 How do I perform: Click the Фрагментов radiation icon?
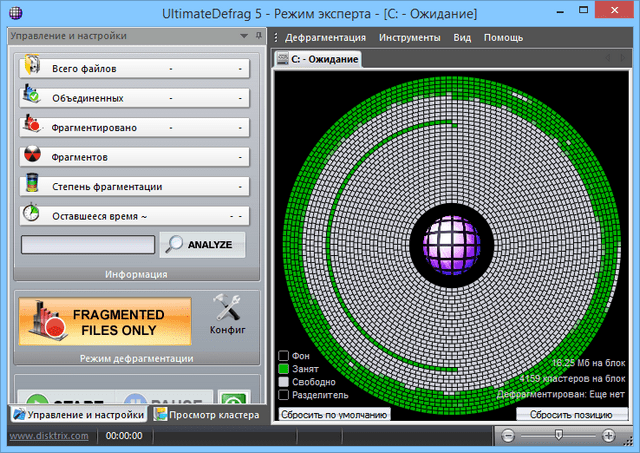click(33, 157)
